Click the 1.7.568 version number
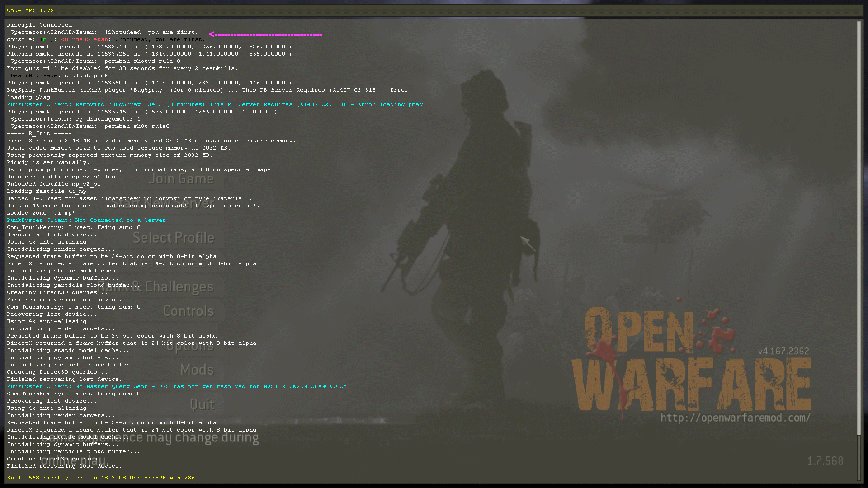The width and height of the screenshot is (868, 488). pyautogui.click(x=826, y=460)
